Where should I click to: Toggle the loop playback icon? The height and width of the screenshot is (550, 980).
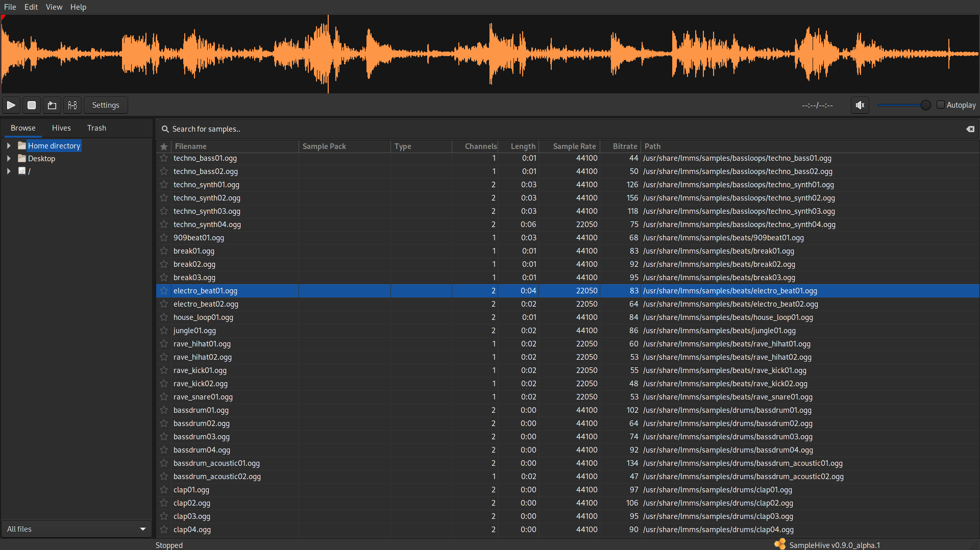[52, 105]
